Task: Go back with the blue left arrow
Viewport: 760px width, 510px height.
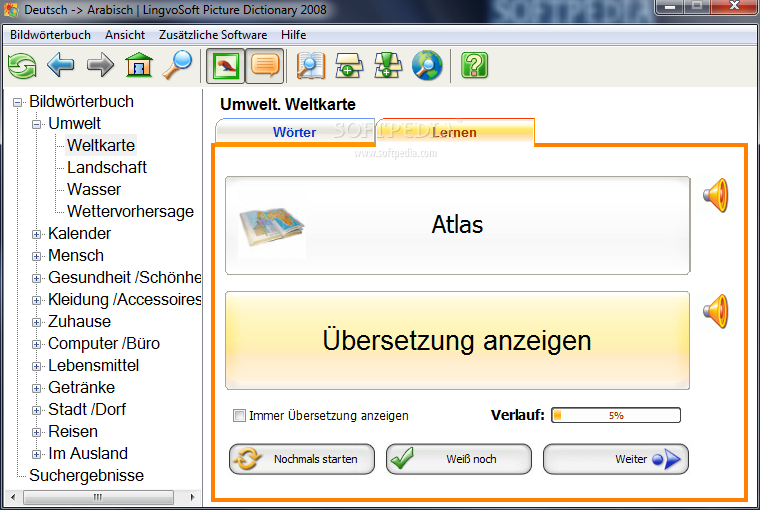Action: point(61,65)
